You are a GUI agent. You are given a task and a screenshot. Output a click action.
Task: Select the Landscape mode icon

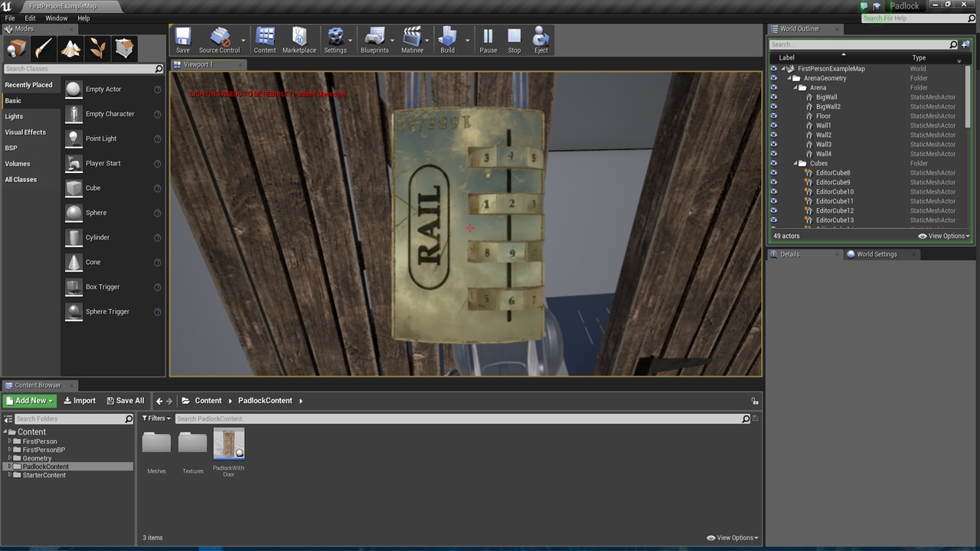coord(70,48)
